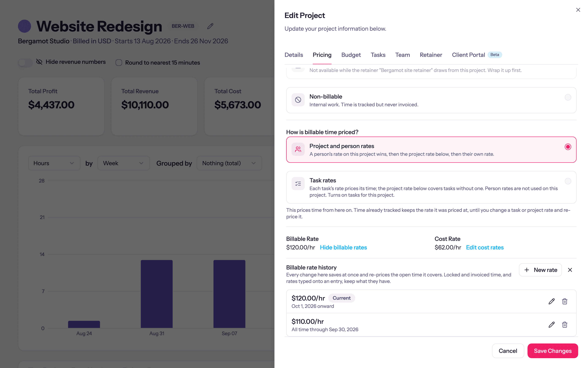Image resolution: width=588 pixels, height=368 pixels.
Task: Click the Total Cost $5,673.00 value
Action: point(237,105)
